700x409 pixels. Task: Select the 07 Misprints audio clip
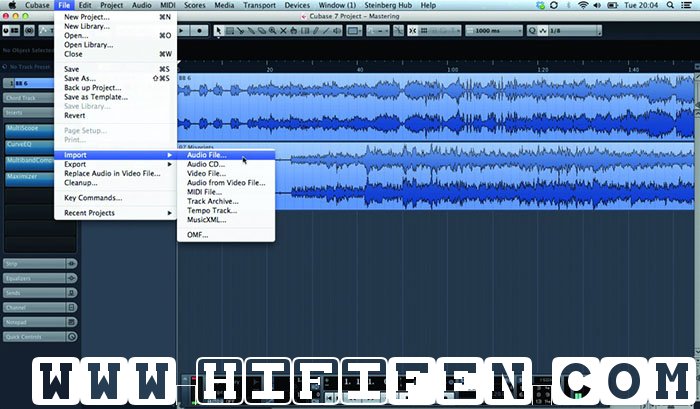click(x=436, y=176)
